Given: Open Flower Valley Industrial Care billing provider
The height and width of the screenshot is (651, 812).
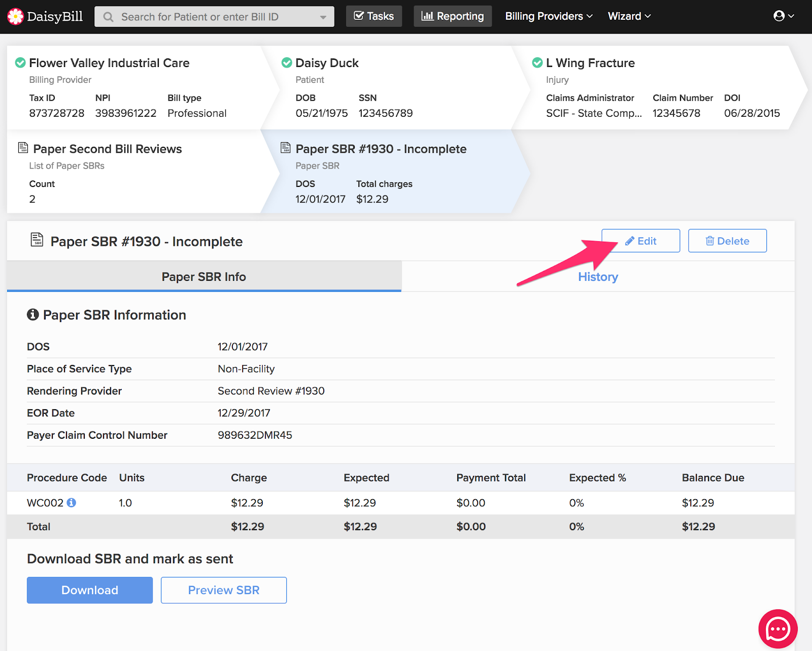Looking at the screenshot, I should point(109,63).
